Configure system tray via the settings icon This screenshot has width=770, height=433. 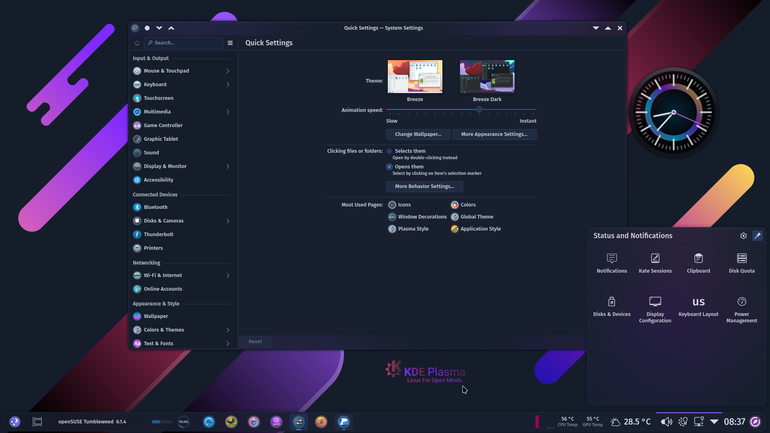pyautogui.click(x=743, y=236)
